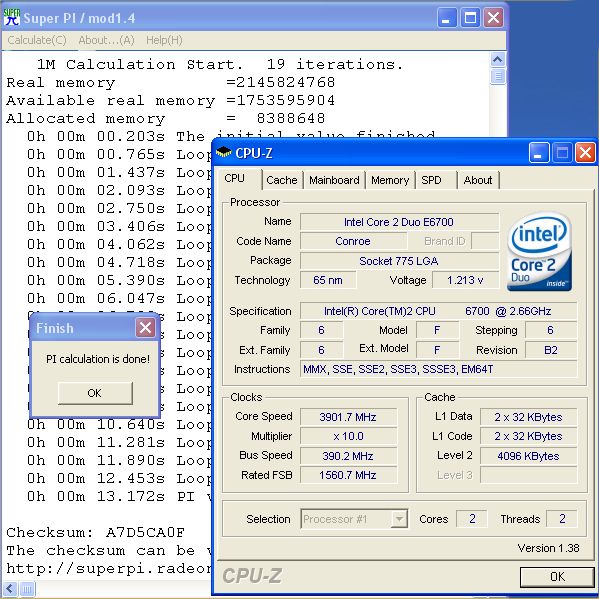Click the OK button in CPU-Z

(557, 576)
